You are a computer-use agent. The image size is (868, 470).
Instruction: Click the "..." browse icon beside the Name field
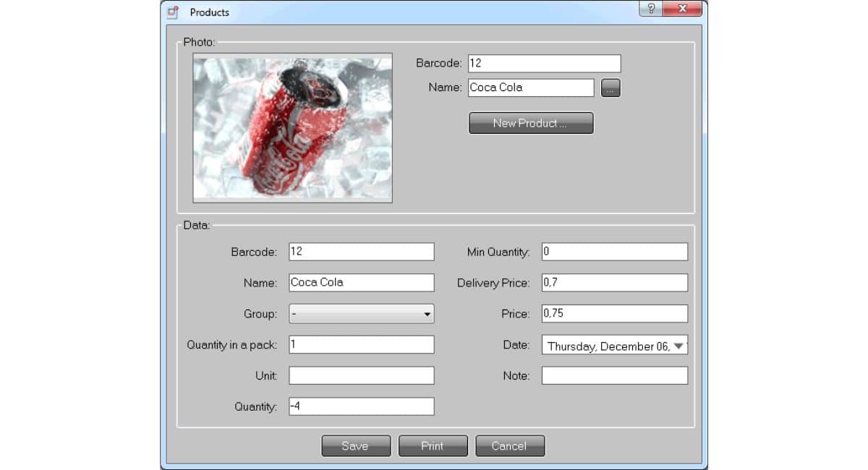[x=610, y=87]
